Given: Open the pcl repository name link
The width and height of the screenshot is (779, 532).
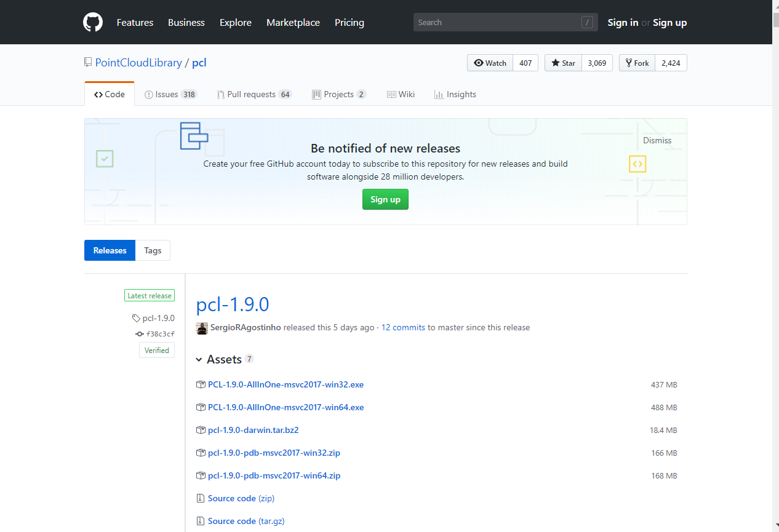Looking at the screenshot, I should tap(199, 63).
